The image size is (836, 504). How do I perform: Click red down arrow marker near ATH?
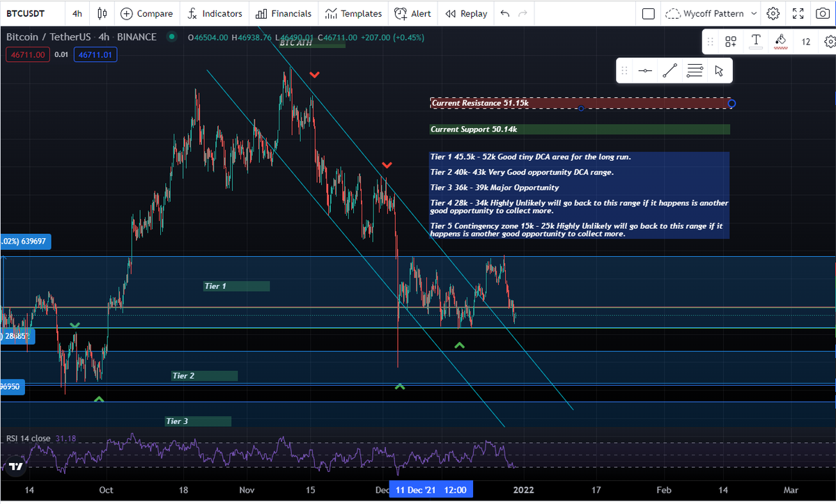point(315,74)
